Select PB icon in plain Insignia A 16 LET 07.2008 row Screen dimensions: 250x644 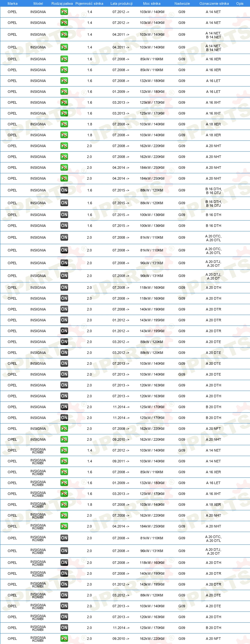click(x=64, y=81)
